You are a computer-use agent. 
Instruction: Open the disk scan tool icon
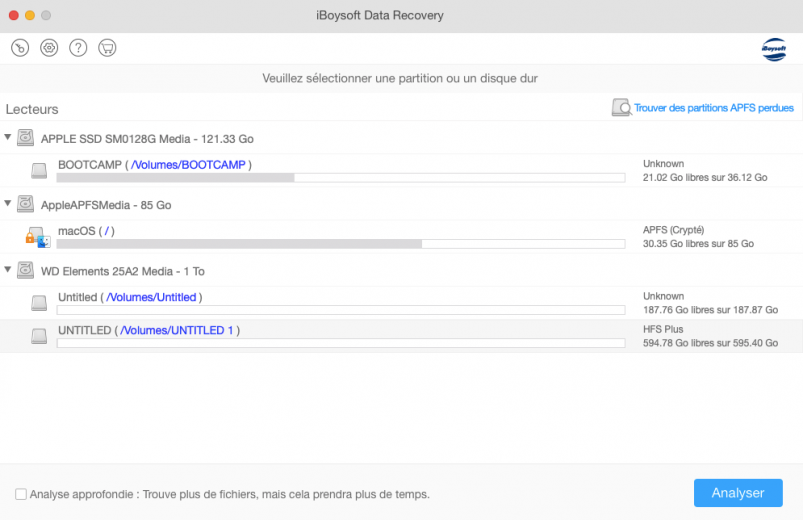[x=20, y=48]
